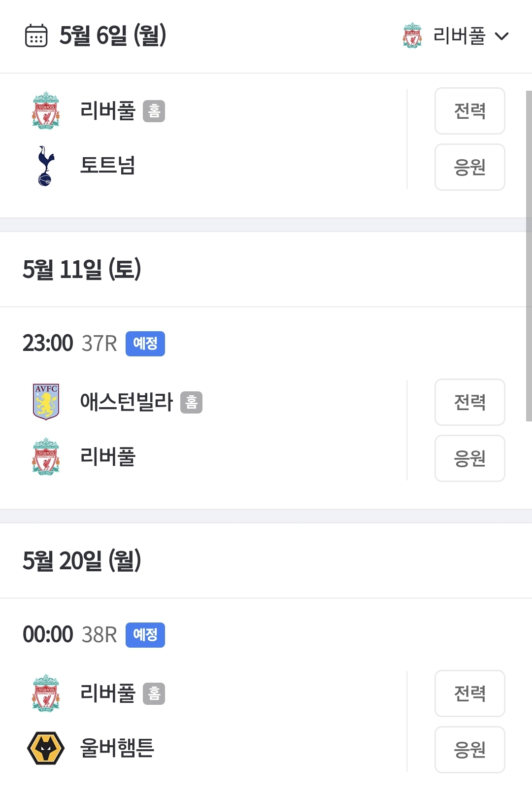Select the 애스턴빌라 team name
Viewport: 532px width, 797px height.
click(x=126, y=402)
